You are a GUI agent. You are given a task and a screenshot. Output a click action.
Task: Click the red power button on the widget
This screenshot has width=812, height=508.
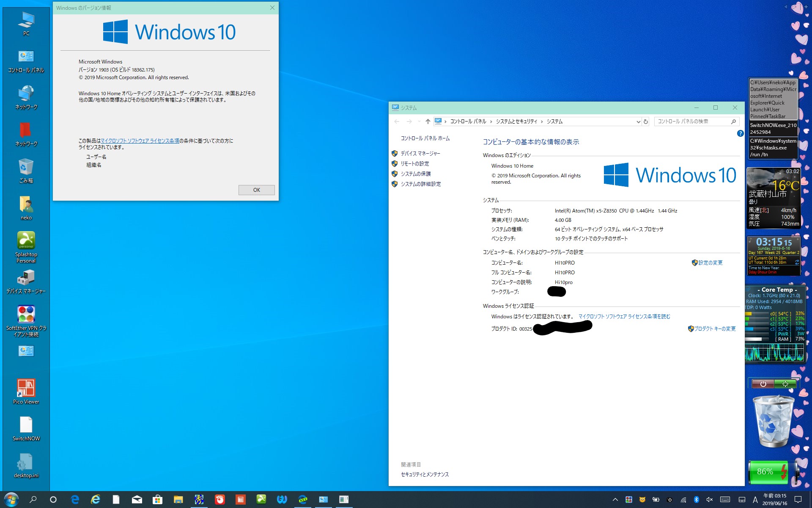pyautogui.click(x=763, y=384)
